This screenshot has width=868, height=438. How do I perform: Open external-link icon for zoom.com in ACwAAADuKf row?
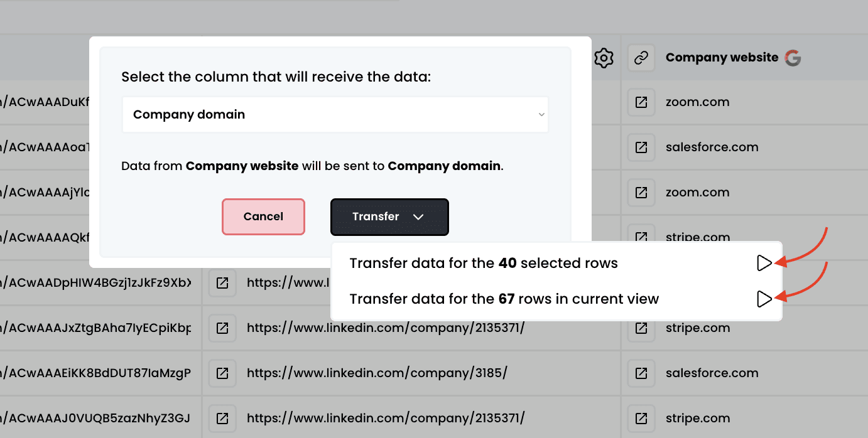click(641, 102)
